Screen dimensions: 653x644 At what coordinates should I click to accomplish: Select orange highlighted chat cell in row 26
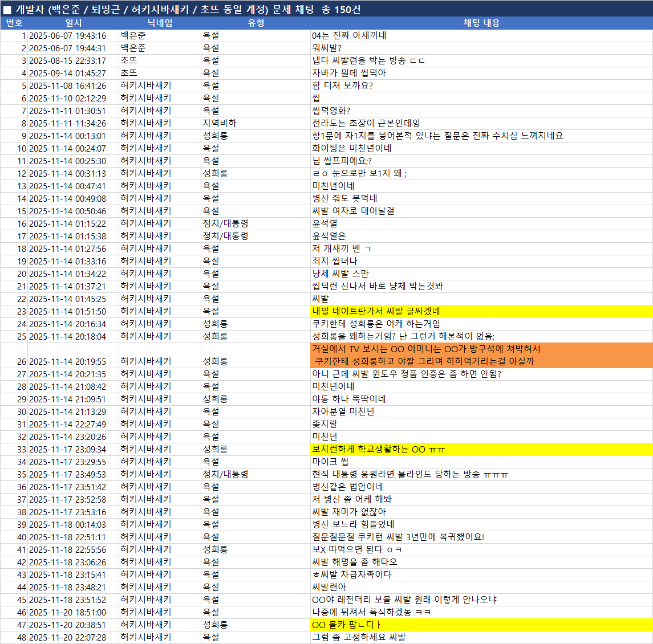(x=481, y=356)
